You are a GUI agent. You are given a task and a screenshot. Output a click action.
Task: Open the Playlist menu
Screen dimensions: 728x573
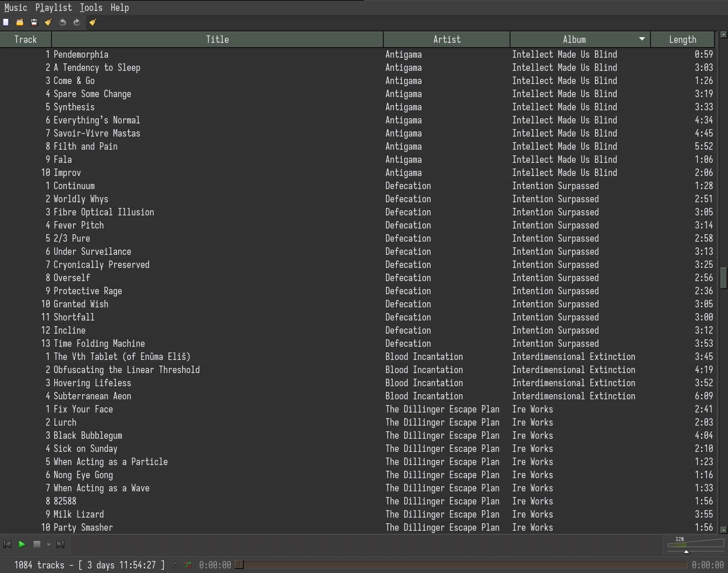pos(54,7)
